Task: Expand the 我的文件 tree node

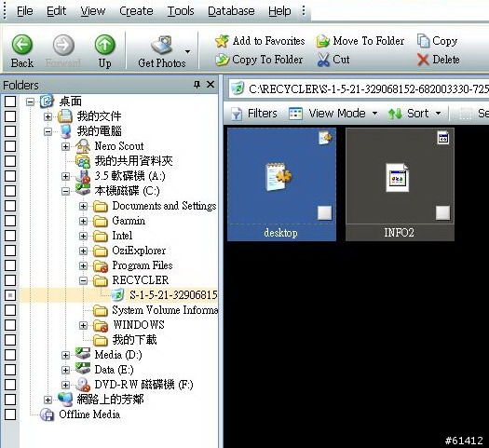Action: (48, 116)
